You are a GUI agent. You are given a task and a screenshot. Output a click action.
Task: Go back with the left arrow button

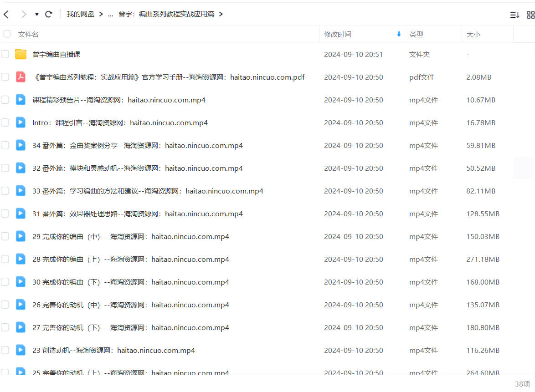[6, 14]
